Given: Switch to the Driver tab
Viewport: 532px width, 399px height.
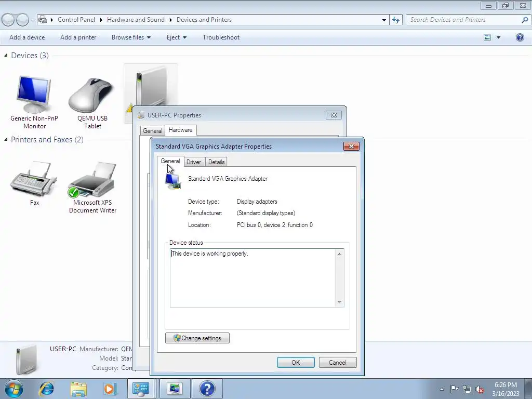Looking at the screenshot, I should pyautogui.click(x=194, y=162).
